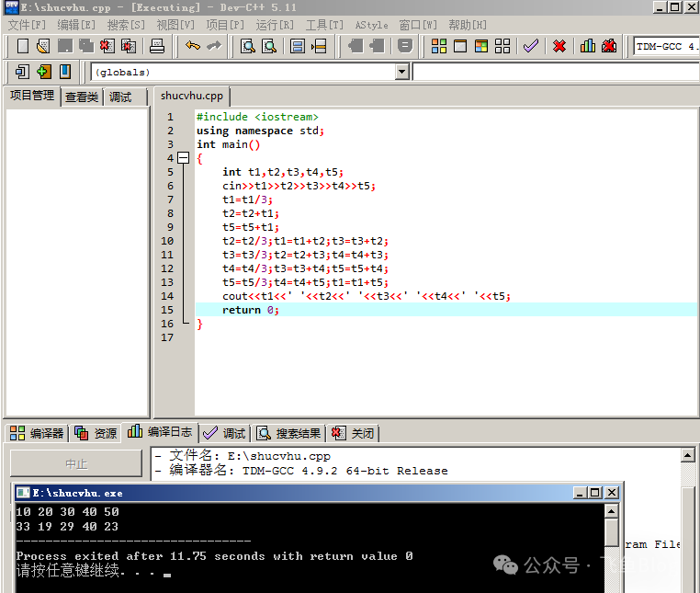700x593 pixels.
Task: Click the green plus Insert icon
Action: click(44, 72)
